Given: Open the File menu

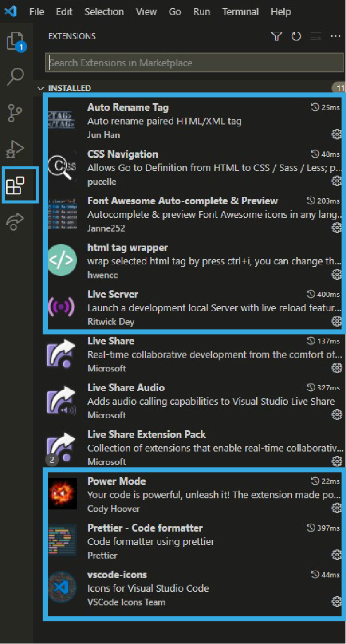Looking at the screenshot, I should coord(37,12).
